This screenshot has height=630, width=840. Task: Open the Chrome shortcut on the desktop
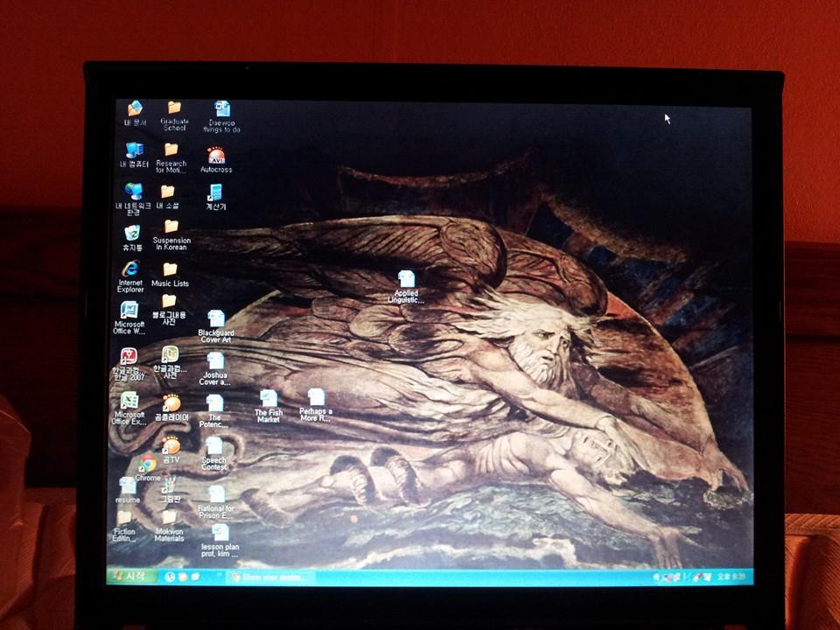tap(148, 465)
